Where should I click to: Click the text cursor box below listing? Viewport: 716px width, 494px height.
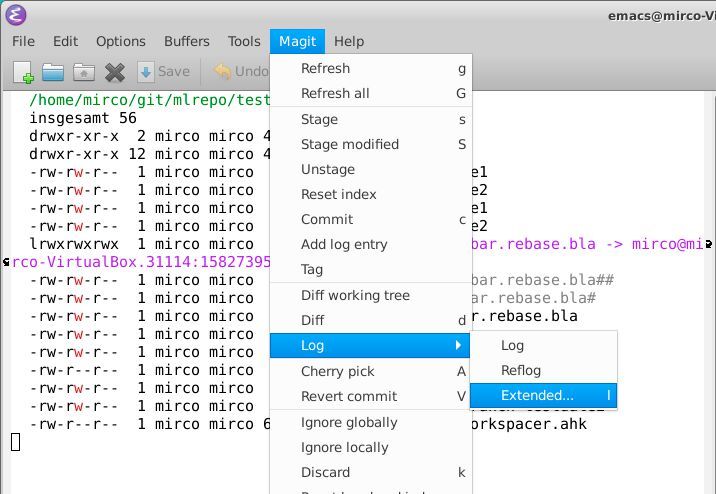pyautogui.click(x=16, y=442)
